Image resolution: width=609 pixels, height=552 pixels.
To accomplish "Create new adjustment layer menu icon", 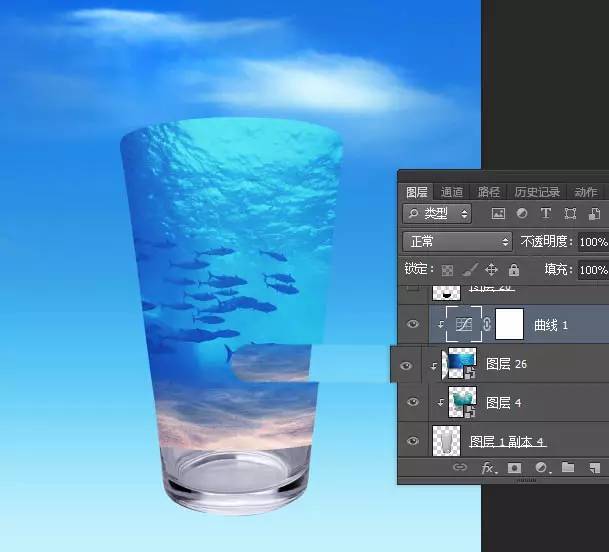I will tap(541, 467).
